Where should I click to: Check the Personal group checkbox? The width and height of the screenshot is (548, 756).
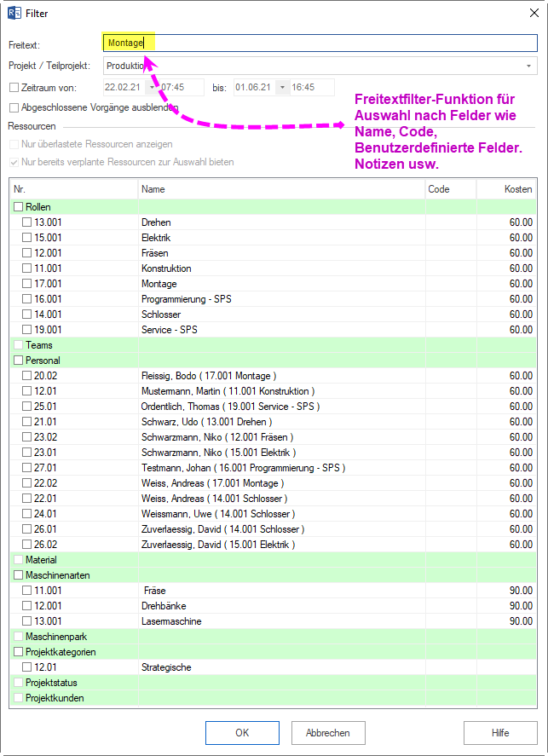pyautogui.click(x=18, y=361)
